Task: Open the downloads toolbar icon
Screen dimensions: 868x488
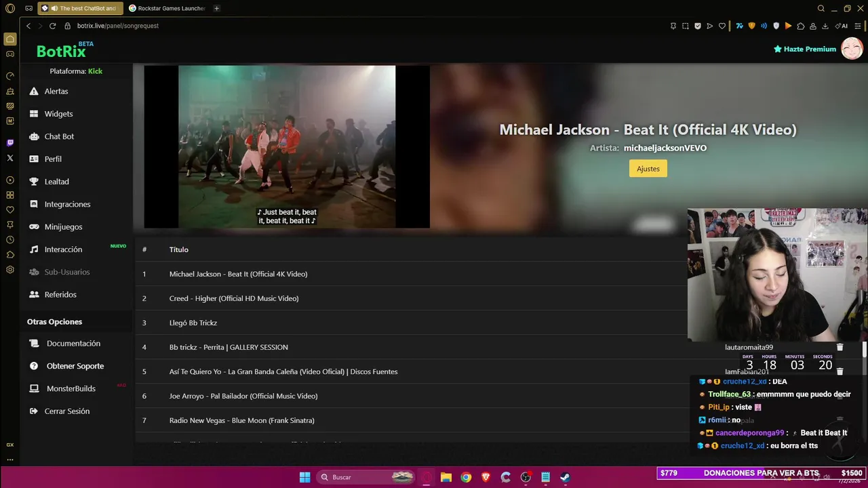Action: (825, 26)
